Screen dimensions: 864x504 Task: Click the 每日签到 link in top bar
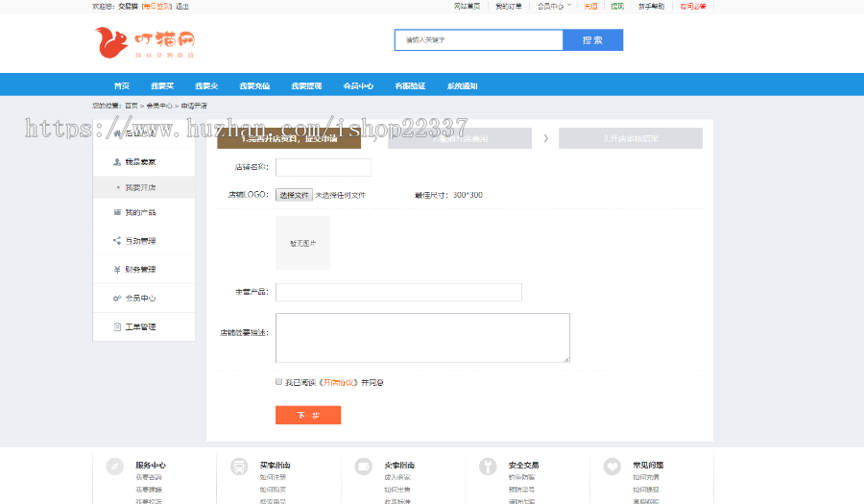(x=156, y=6)
